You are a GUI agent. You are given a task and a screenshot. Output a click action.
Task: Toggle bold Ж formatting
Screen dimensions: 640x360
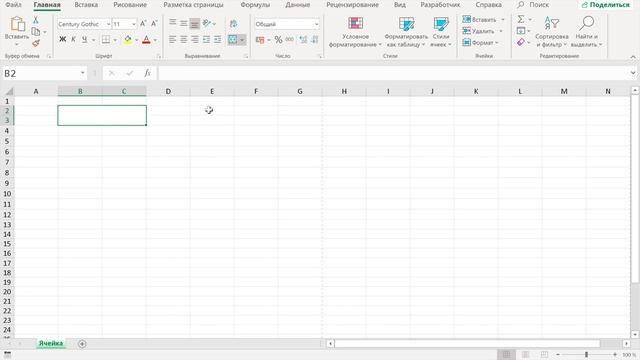[x=62, y=40]
